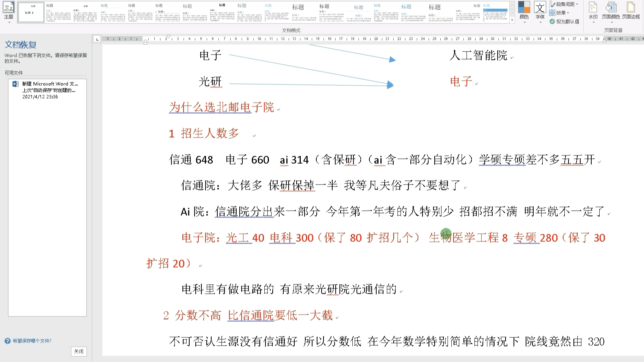This screenshot has width=644, height=362.
Task: Click the 文档格式 group label
Action: [291, 30]
